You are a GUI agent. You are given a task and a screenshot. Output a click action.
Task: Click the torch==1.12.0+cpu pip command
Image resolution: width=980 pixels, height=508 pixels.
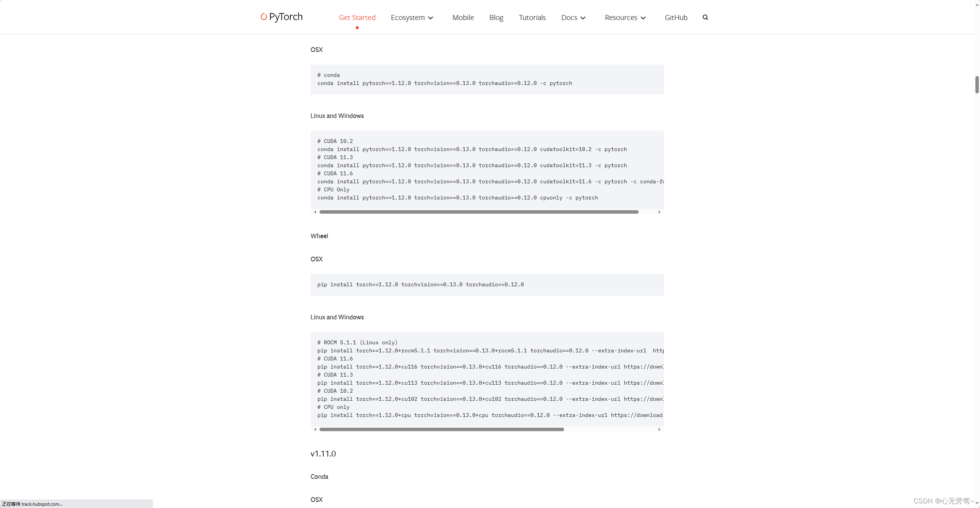coord(490,415)
